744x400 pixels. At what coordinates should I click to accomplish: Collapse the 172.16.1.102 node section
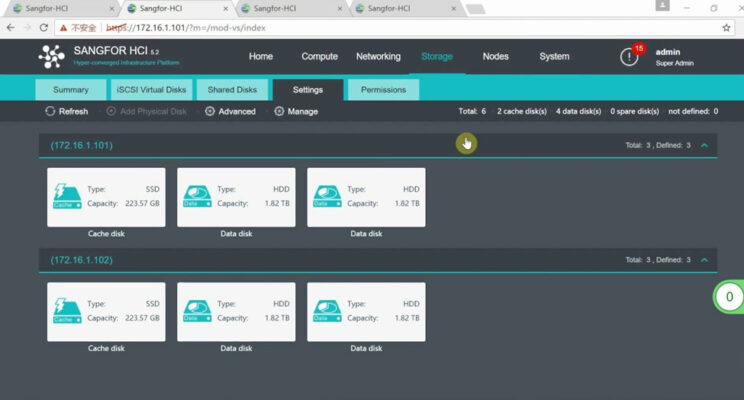pyautogui.click(x=705, y=260)
